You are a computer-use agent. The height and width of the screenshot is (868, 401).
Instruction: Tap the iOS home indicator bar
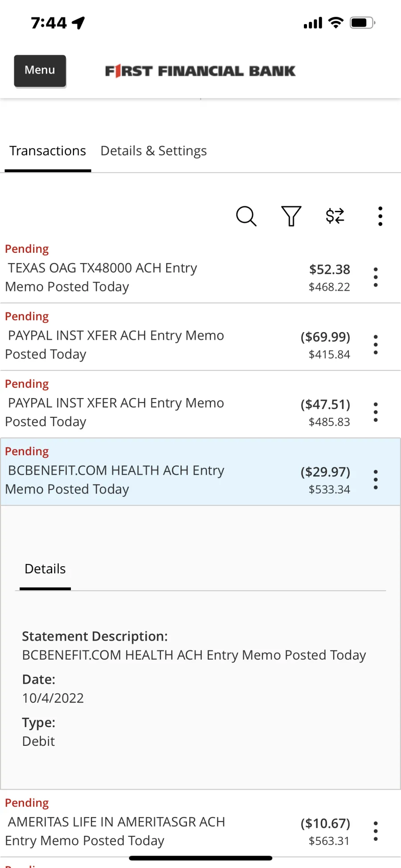point(200,858)
